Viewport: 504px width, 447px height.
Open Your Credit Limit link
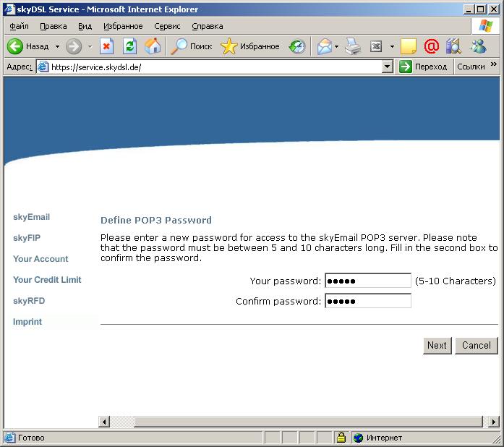(x=47, y=280)
